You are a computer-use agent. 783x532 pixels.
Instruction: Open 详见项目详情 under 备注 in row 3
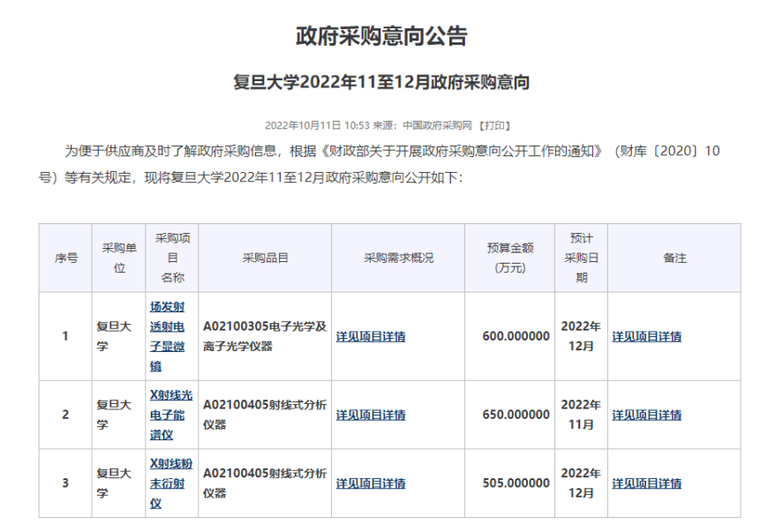[647, 483]
